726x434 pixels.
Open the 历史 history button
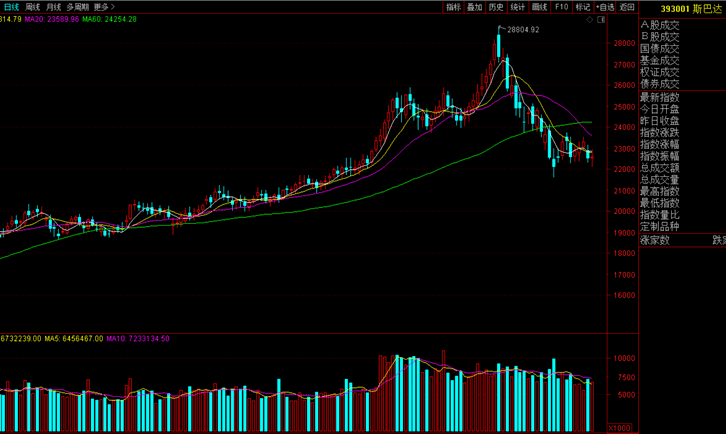point(496,7)
